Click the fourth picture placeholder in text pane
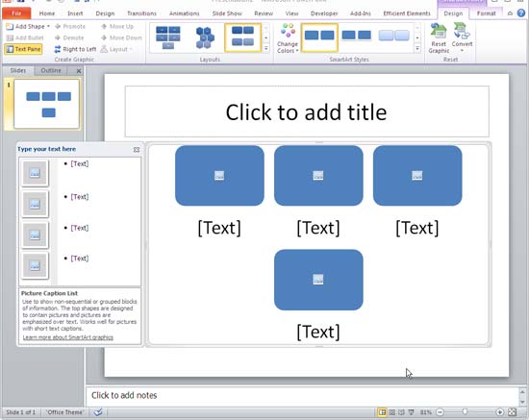 (35, 265)
